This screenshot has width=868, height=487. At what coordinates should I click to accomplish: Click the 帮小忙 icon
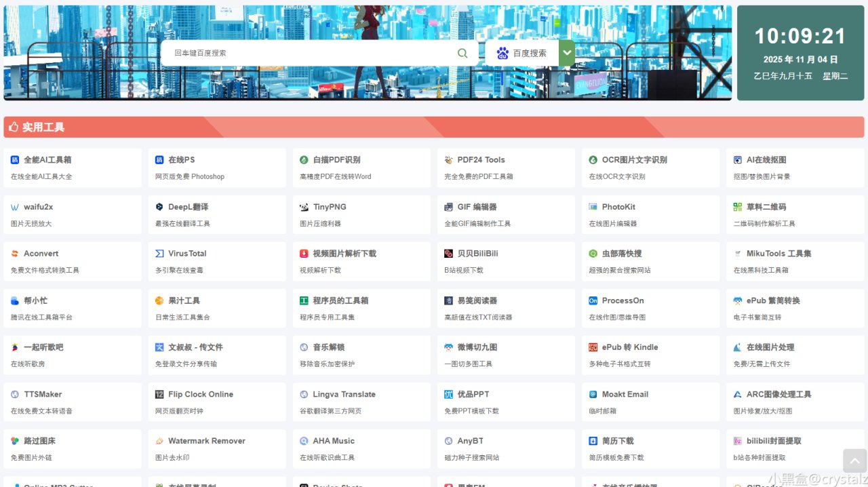(x=15, y=300)
